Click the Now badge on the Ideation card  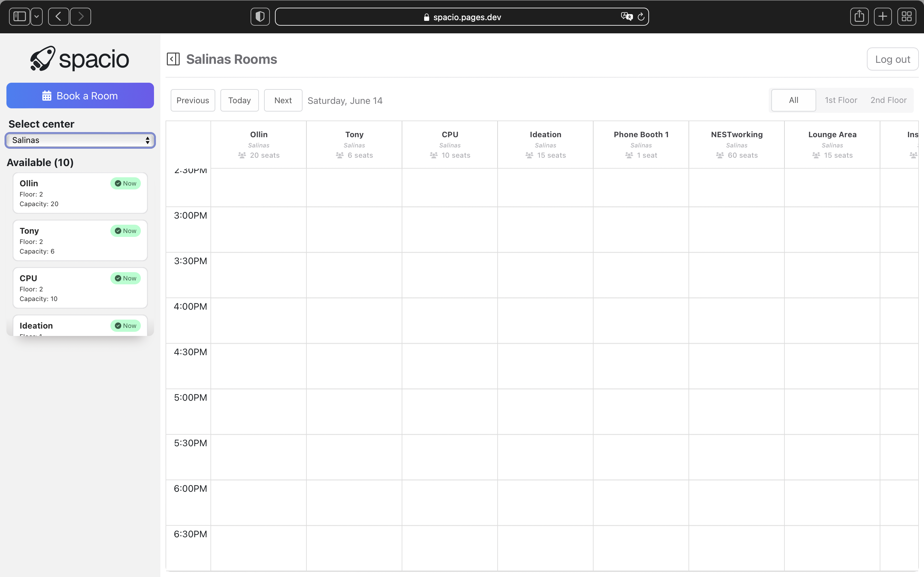pos(125,325)
